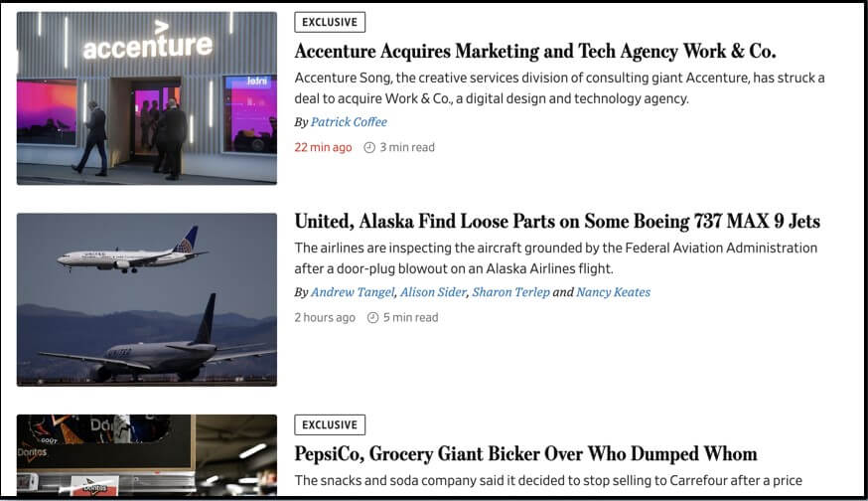868x501 pixels.
Task: Open the Boeing 737 MAX 9 headline
Action: (557, 222)
